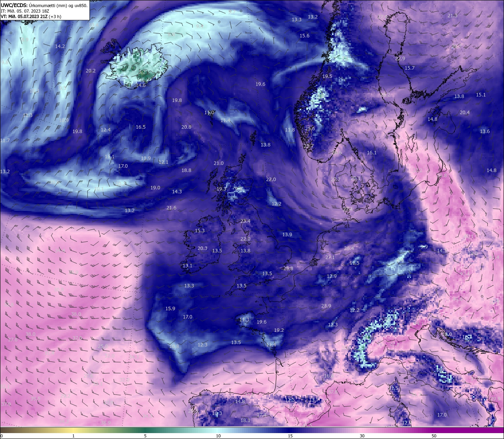Click the 12.5 value over northern Spain
Image resolution: width=504 pixels, height=439 pixels.
click(x=290, y=400)
